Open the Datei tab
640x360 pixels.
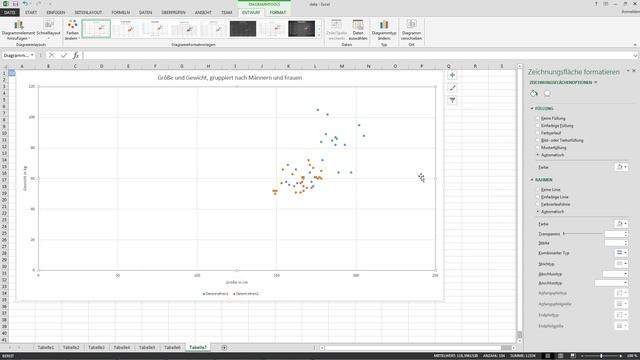click(x=9, y=13)
